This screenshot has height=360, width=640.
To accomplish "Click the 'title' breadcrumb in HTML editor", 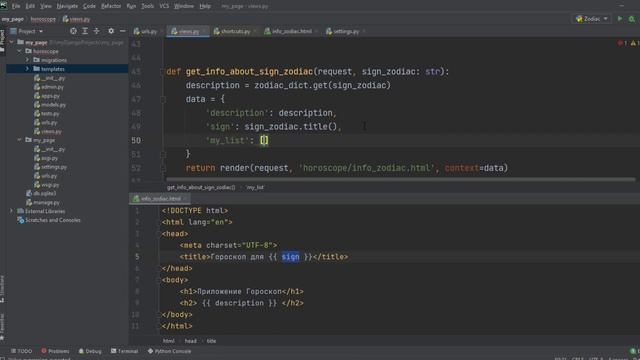I will 211,341.
